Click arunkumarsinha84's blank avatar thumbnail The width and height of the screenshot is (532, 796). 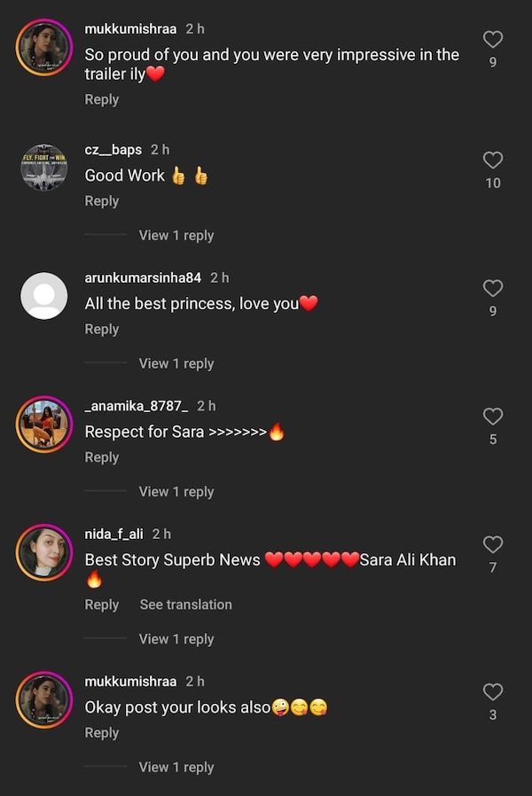point(43,295)
